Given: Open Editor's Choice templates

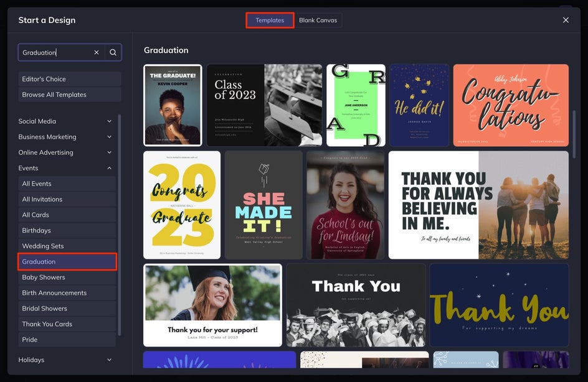Looking at the screenshot, I should click(70, 79).
